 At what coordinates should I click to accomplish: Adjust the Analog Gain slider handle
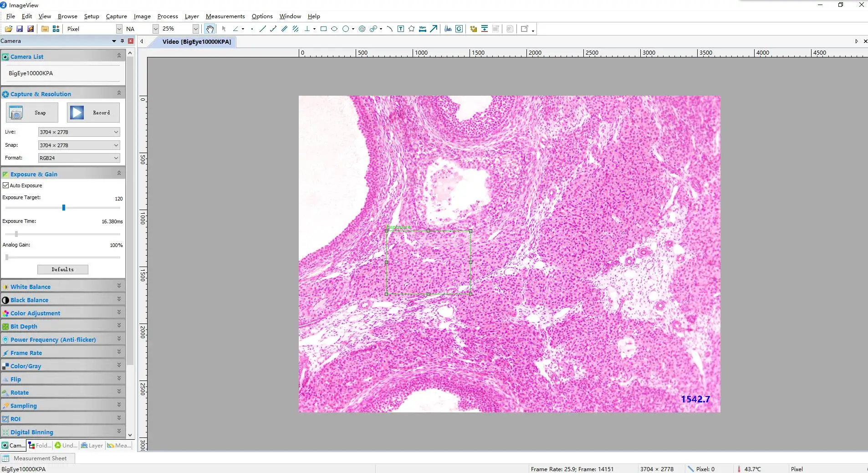(x=7, y=257)
